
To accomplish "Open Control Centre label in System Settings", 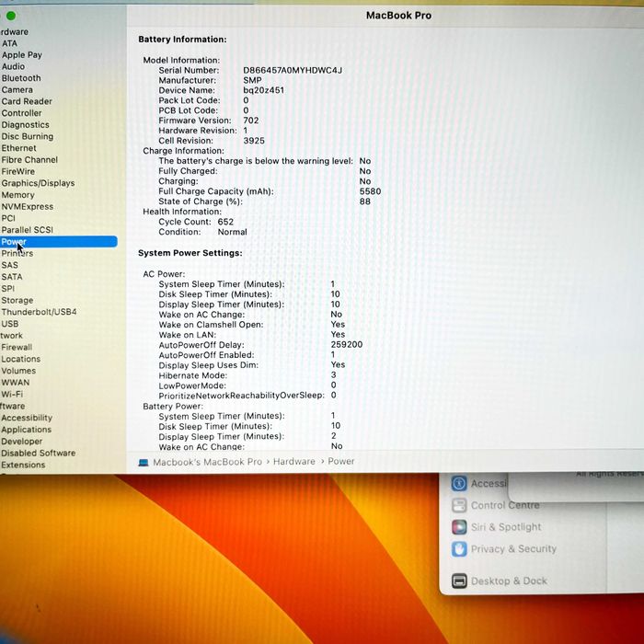I will [505, 505].
